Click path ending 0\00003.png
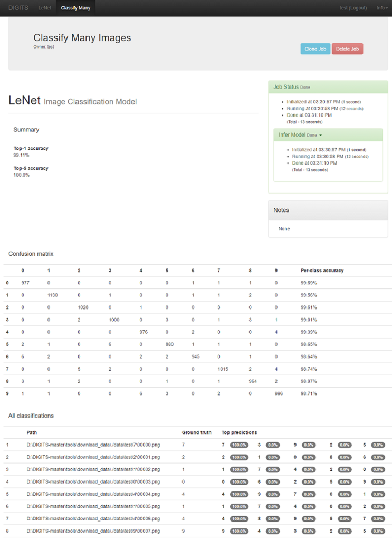 (x=93, y=482)
